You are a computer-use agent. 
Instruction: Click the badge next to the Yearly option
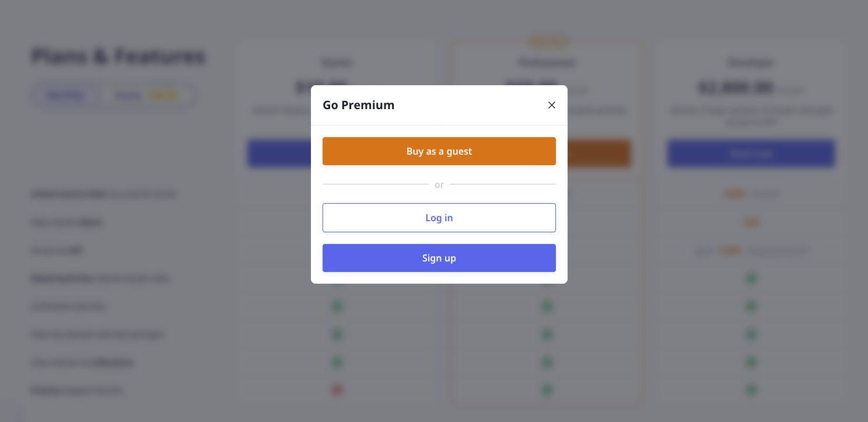pos(163,95)
